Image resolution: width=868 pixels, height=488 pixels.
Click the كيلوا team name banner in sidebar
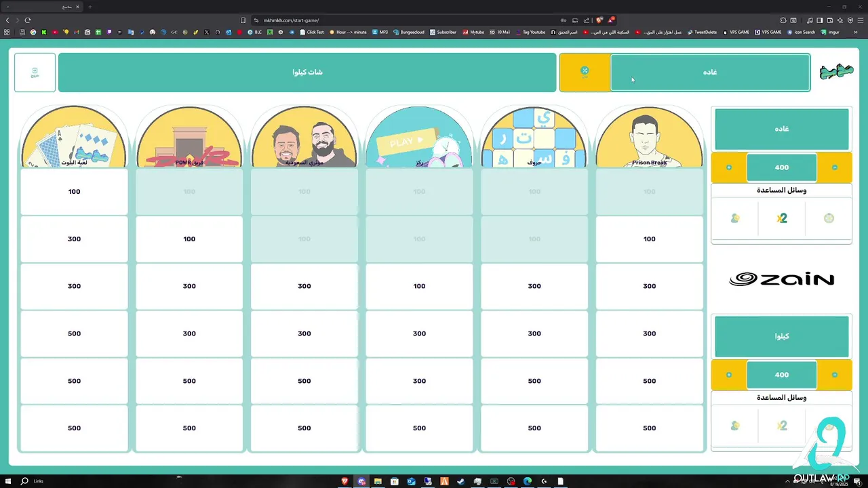[x=782, y=336]
